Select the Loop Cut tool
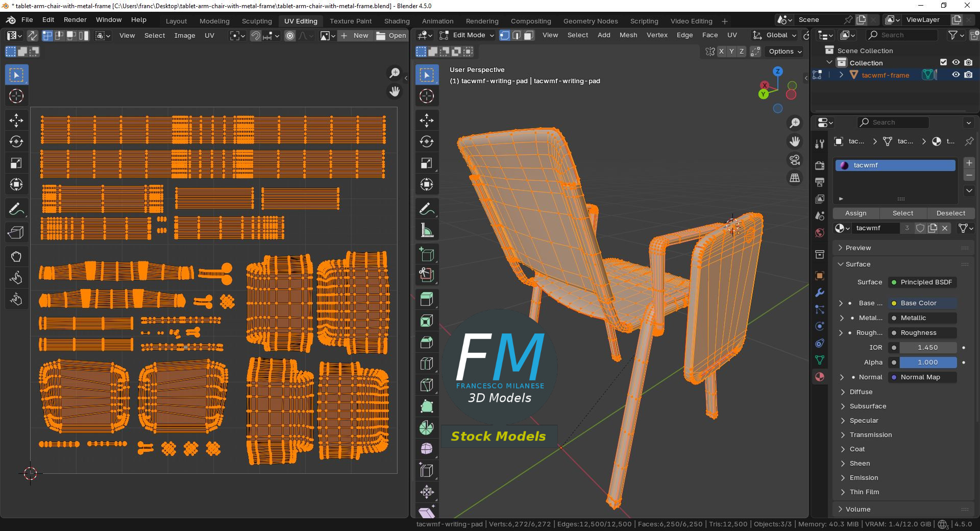Image resolution: width=980 pixels, height=531 pixels. tap(427, 364)
